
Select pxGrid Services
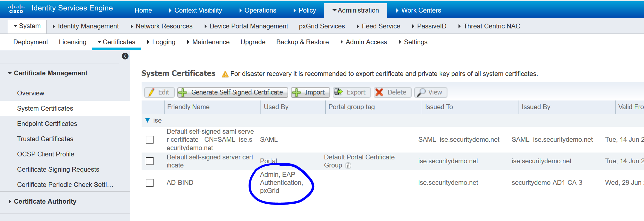click(322, 26)
